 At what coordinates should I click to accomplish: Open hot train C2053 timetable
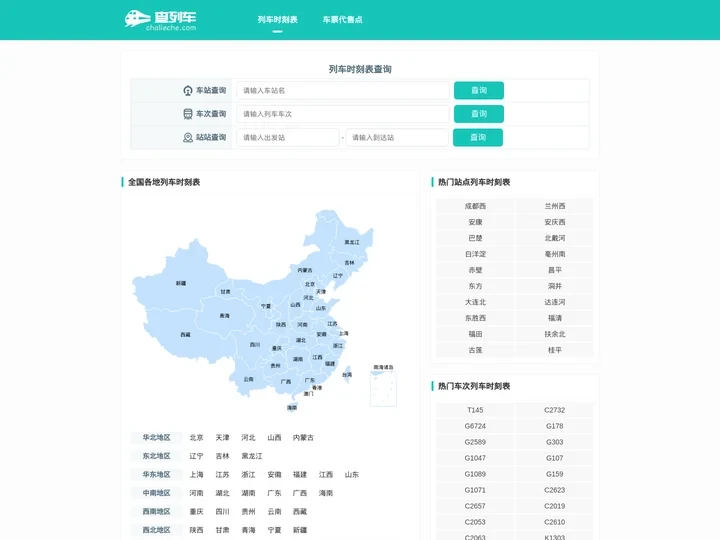475,522
